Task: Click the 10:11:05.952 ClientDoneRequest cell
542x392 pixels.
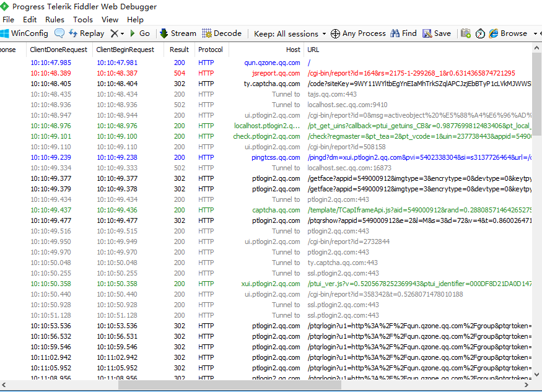Action: [x=51, y=368]
